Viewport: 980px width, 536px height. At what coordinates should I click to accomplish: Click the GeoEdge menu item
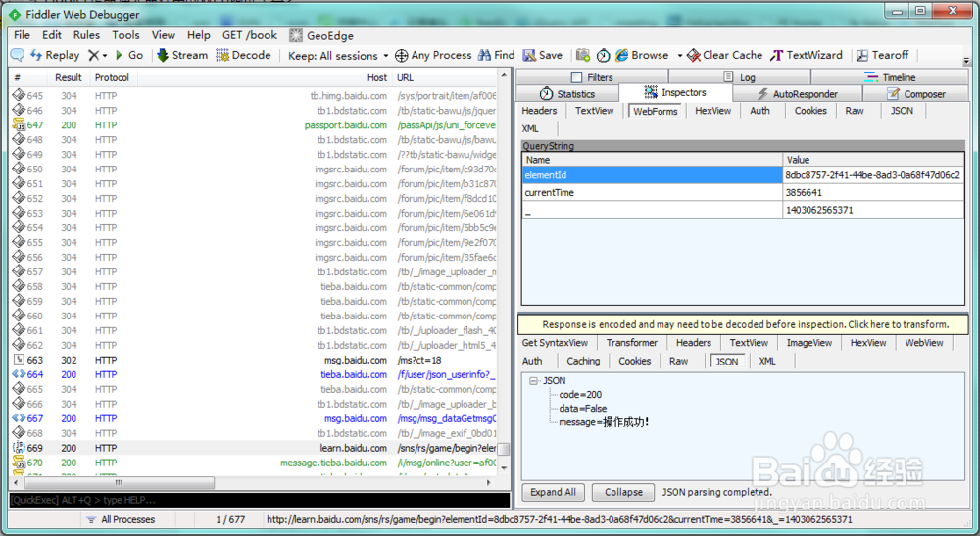(321, 35)
